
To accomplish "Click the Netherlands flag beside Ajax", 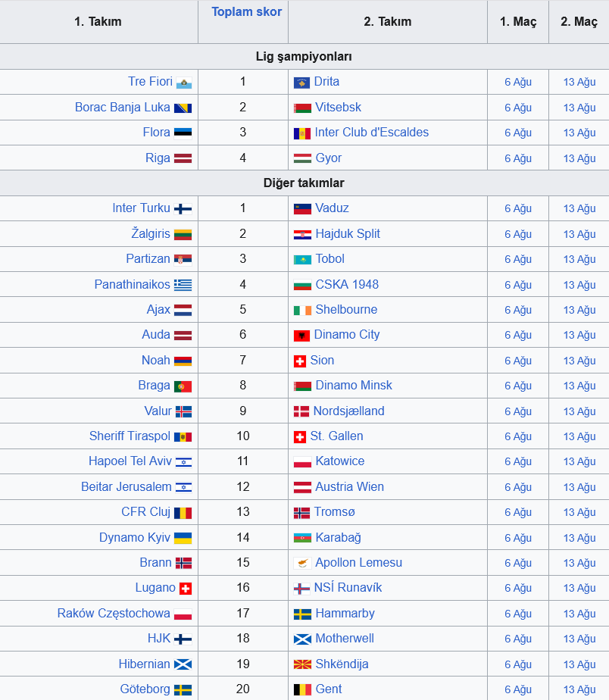I will pos(183,310).
